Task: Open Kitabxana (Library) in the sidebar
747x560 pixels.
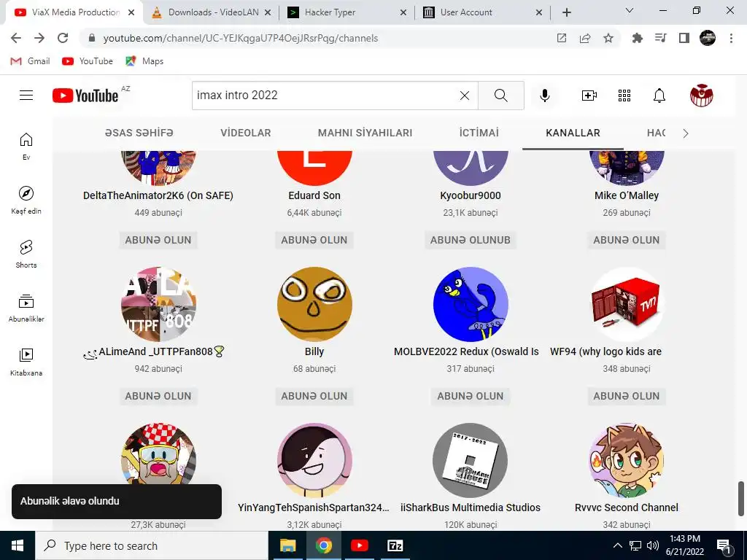Action: coord(26,362)
